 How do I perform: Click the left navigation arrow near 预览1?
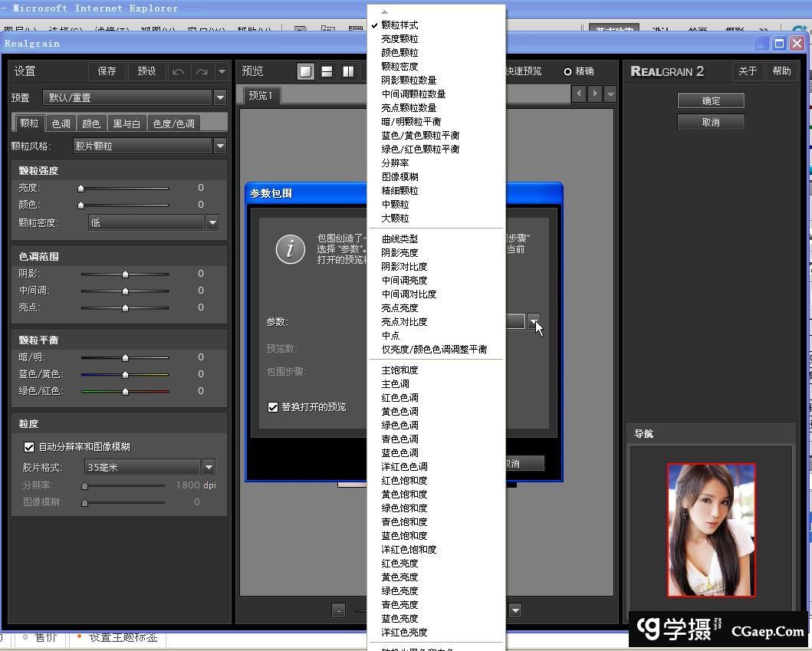tap(579, 94)
